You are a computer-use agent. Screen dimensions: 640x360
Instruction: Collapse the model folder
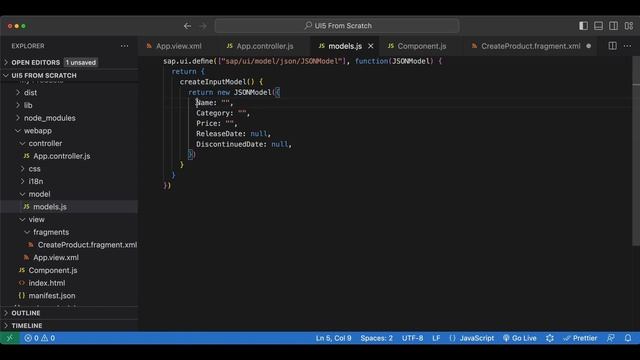[x=39, y=194]
